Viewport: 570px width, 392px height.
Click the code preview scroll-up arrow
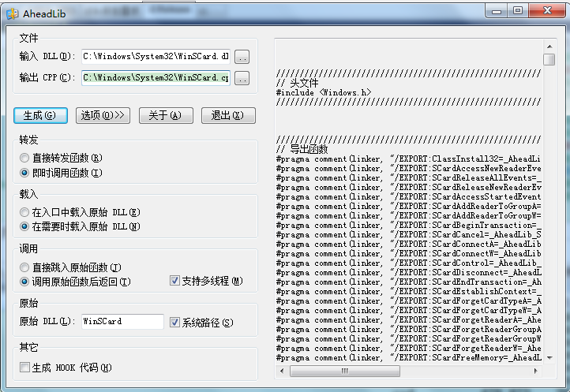(x=549, y=47)
